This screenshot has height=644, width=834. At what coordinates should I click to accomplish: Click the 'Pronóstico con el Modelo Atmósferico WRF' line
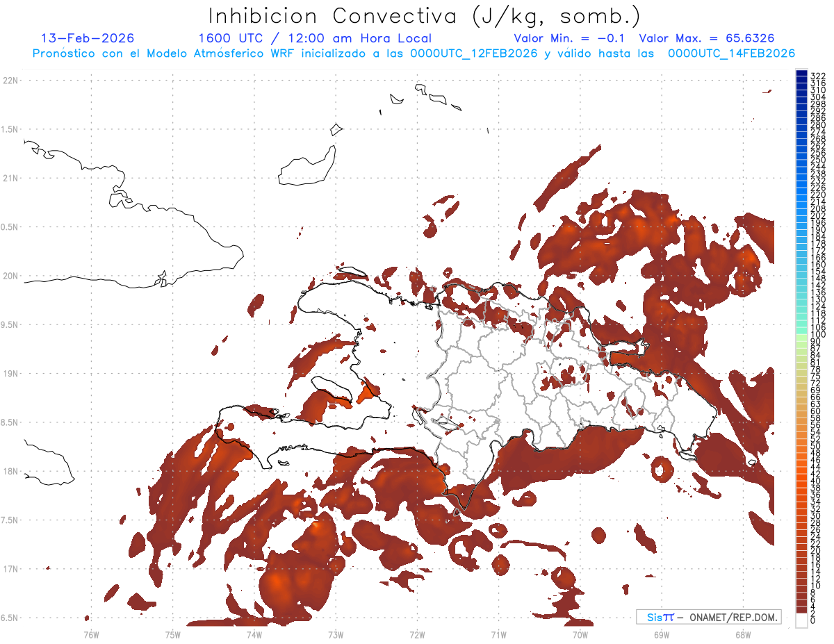coord(165,53)
